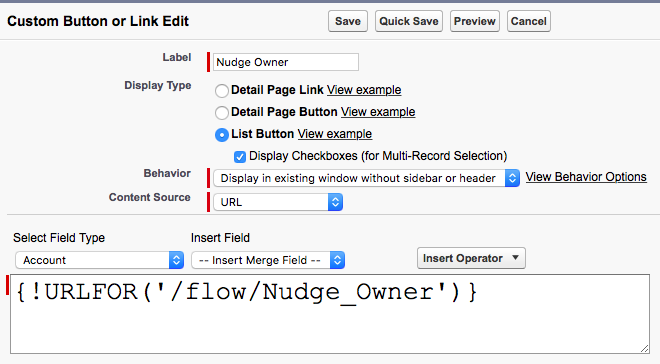660x364 pixels.
Task: Expand the Select Field Type Account dropdown
Action: tap(100, 260)
